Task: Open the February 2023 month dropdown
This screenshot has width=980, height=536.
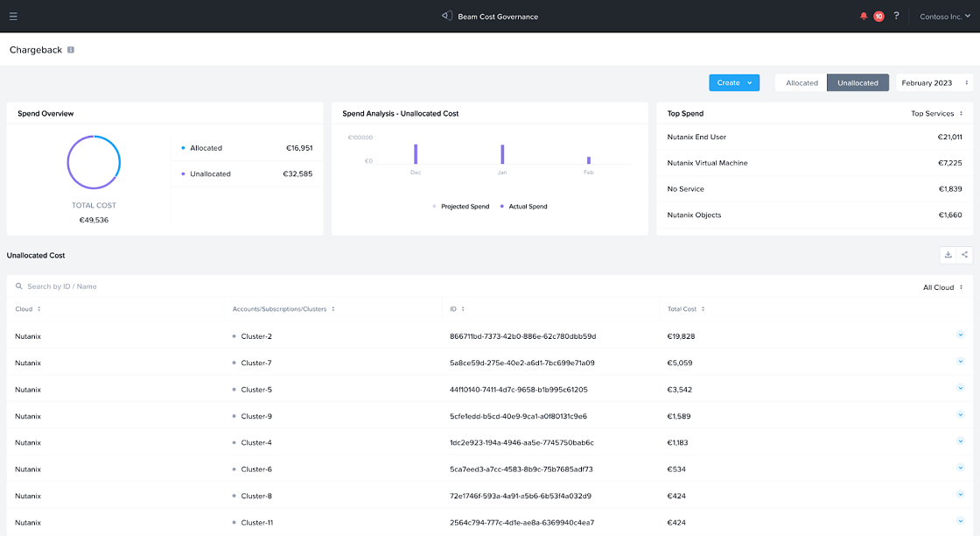Action: coord(933,83)
